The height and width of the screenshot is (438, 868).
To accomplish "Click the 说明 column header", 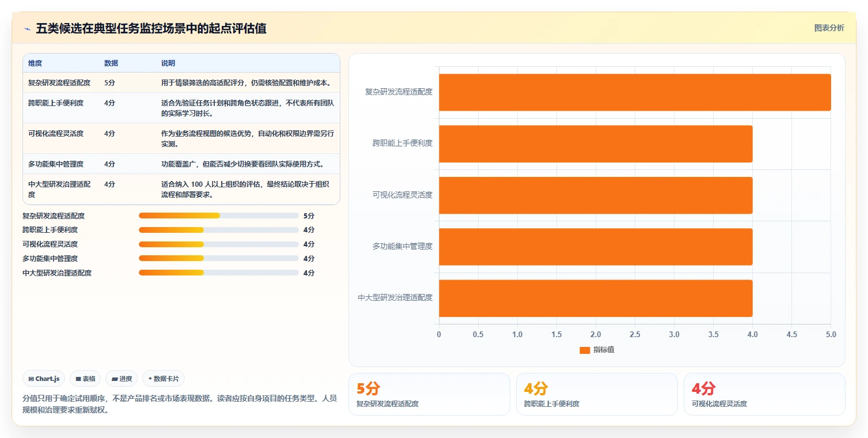I will tap(168, 63).
